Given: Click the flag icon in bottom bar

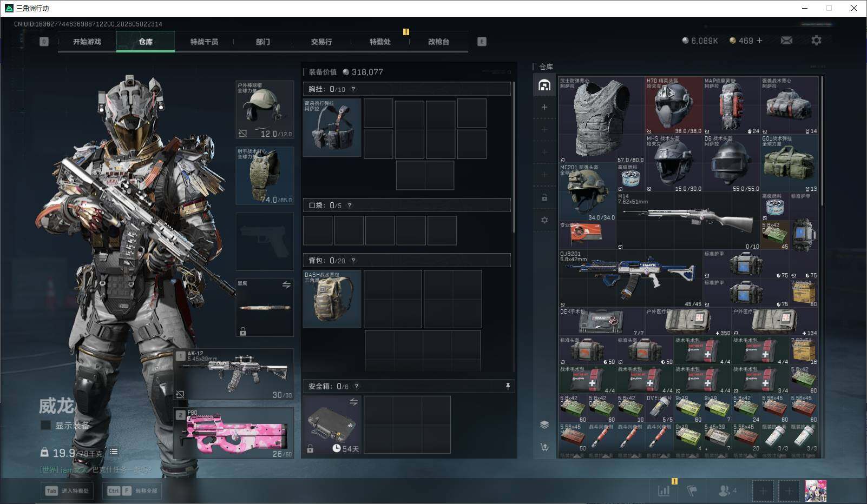Looking at the screenshot, I should point(692,491).
